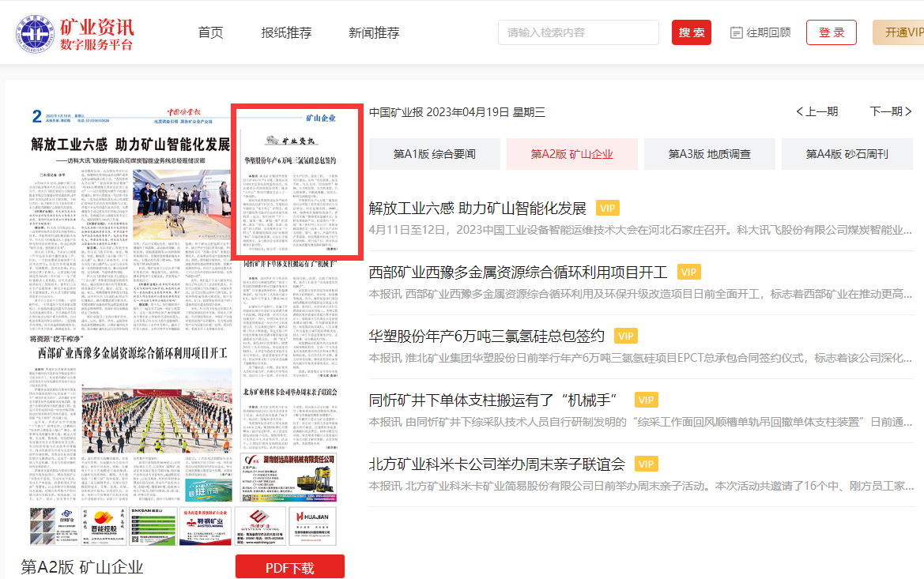Viewport: 924px width, 579px height.
Task: Click VIP badge beside 华塑股份 headline
Action: point(626,336)
